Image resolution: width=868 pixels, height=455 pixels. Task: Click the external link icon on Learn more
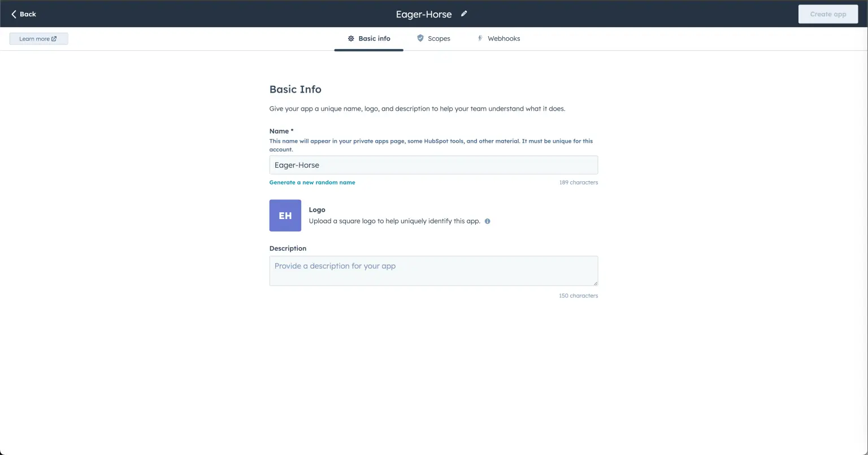[54, 39]
